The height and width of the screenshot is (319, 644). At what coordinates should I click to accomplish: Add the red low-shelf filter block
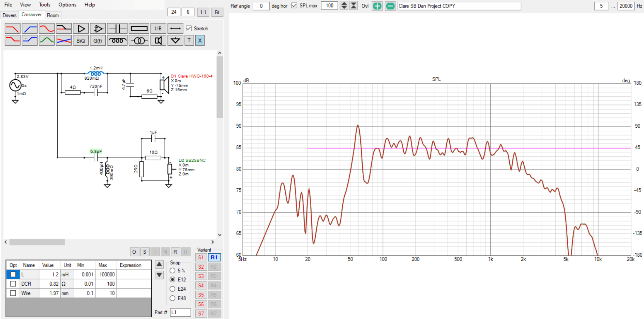tap(13, 41)
